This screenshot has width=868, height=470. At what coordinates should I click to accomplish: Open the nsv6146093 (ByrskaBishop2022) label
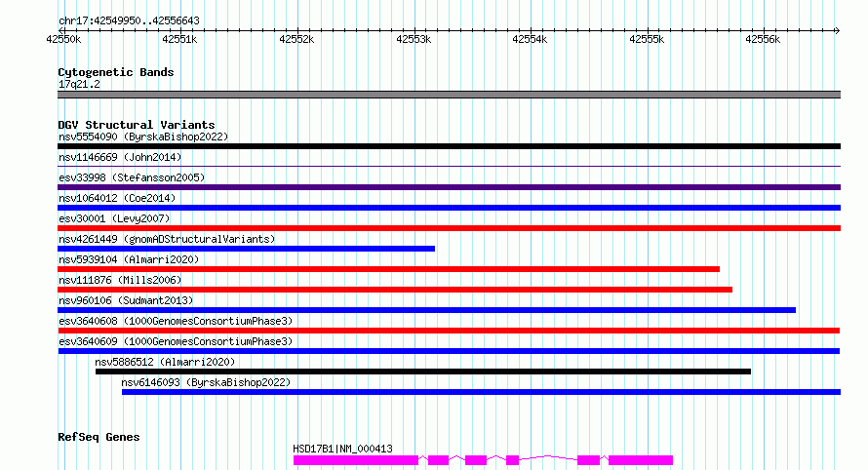[x=206, y=382]
